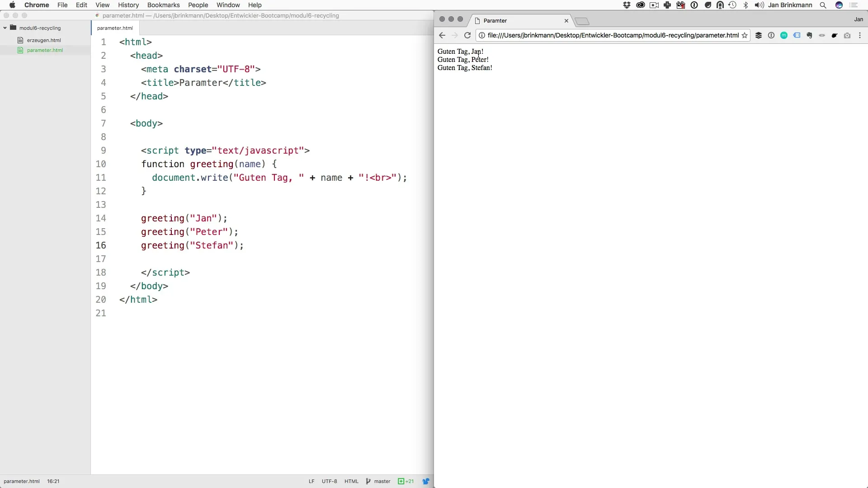Bookmark this page with the star

coord(745,35)
